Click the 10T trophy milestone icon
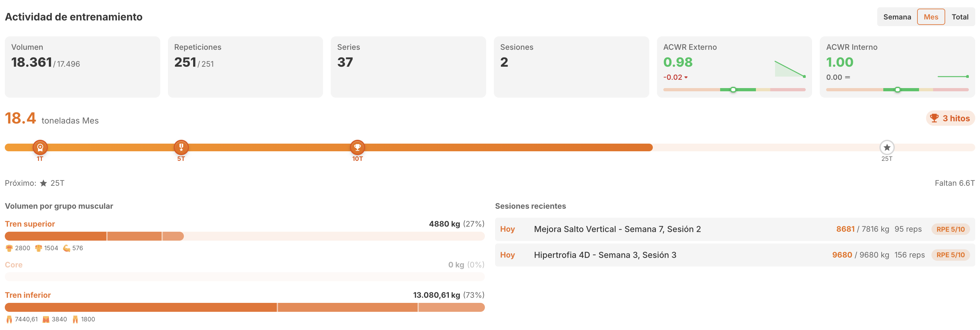 [x=357, y=147]
